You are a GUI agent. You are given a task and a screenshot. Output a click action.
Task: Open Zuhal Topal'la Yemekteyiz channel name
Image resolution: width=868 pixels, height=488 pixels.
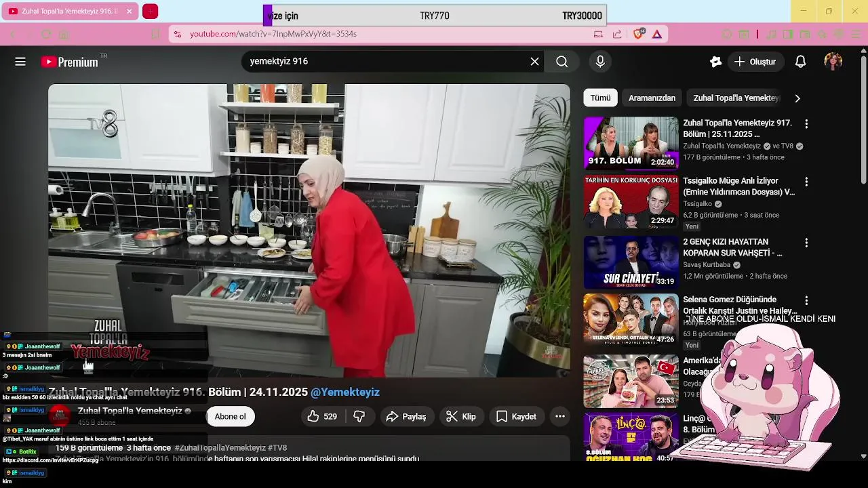tap(130, 411)
